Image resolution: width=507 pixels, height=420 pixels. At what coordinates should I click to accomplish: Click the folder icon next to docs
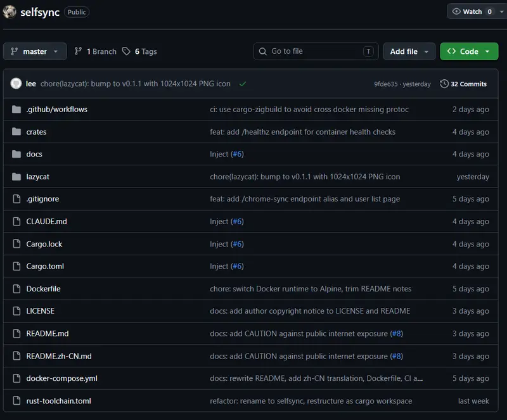tap(16, 154)
